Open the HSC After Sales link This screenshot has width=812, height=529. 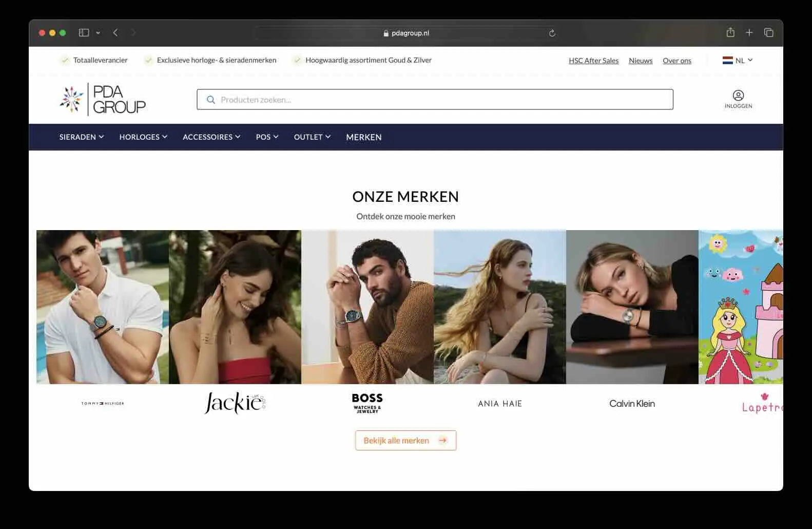tap(593, 61)
